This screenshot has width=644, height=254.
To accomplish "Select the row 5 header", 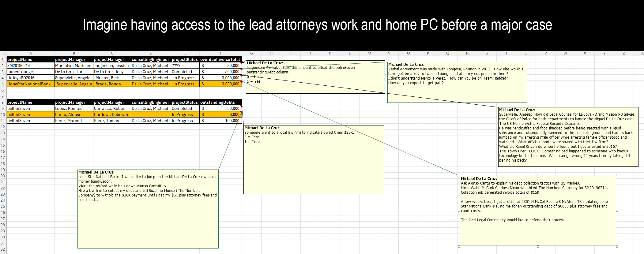I will [3, 84].
